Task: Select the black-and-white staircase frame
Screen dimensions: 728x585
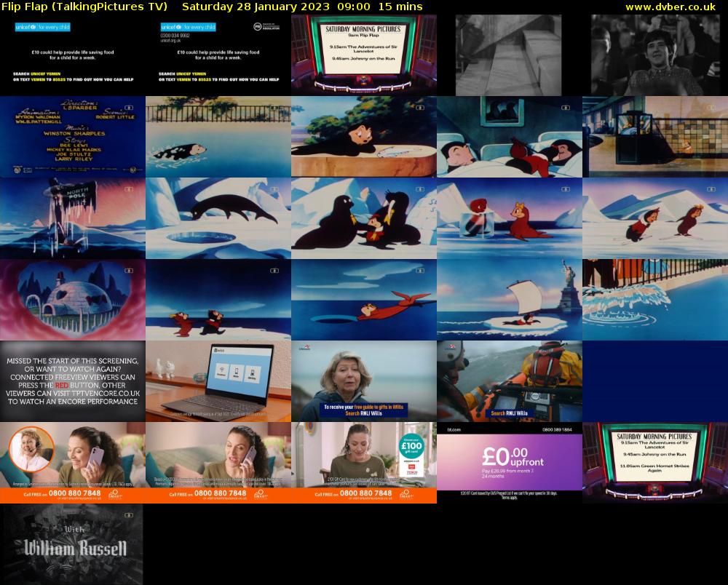Action: (x=510, y=55)
